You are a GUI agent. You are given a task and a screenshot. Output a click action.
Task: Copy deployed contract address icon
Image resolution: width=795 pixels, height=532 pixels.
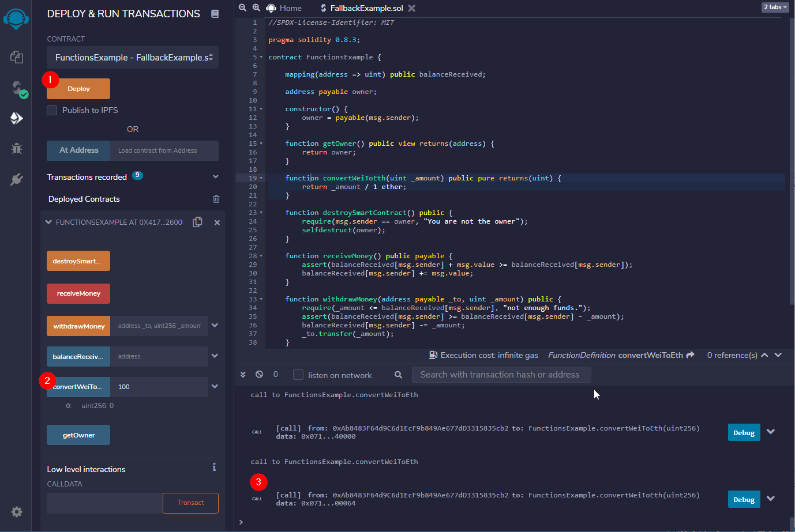tap(197, 222)
